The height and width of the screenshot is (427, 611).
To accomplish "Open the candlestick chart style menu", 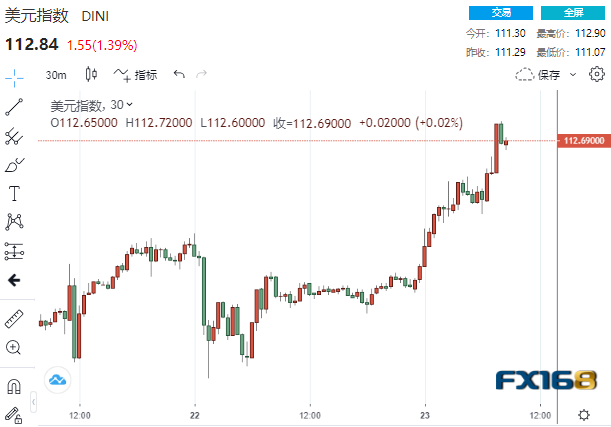I will click(91, 74).
